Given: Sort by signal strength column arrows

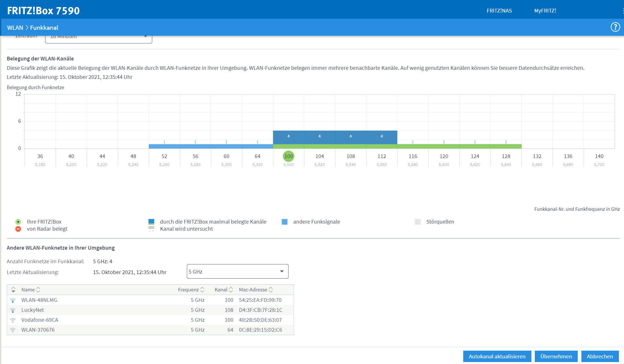Looking at the screenshot, I should [13, 290].
